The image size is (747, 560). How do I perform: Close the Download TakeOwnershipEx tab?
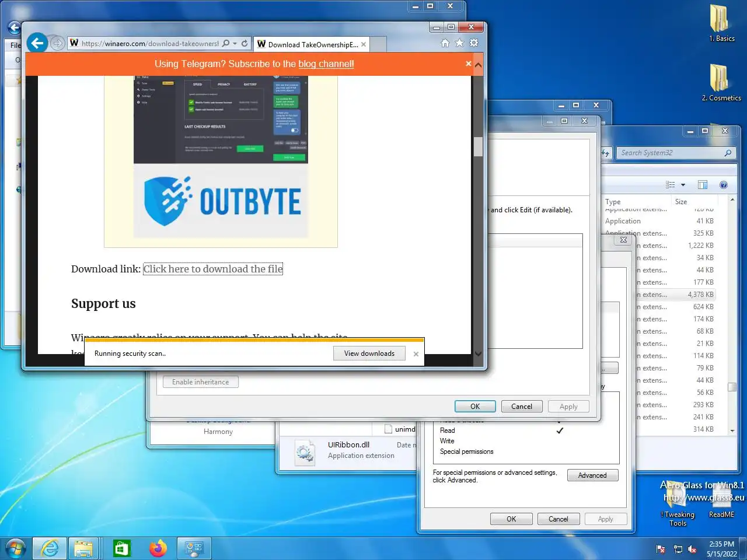[x=364, y=44]
